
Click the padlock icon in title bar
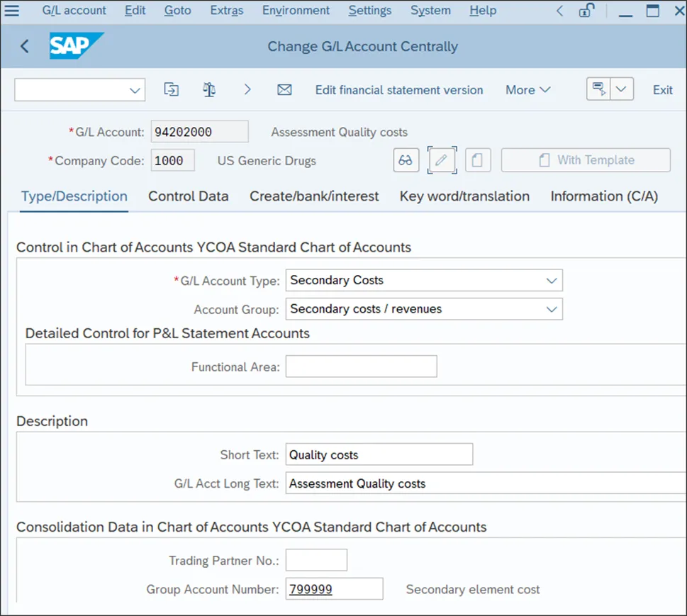pyautogui.click(x=586, y=11)
